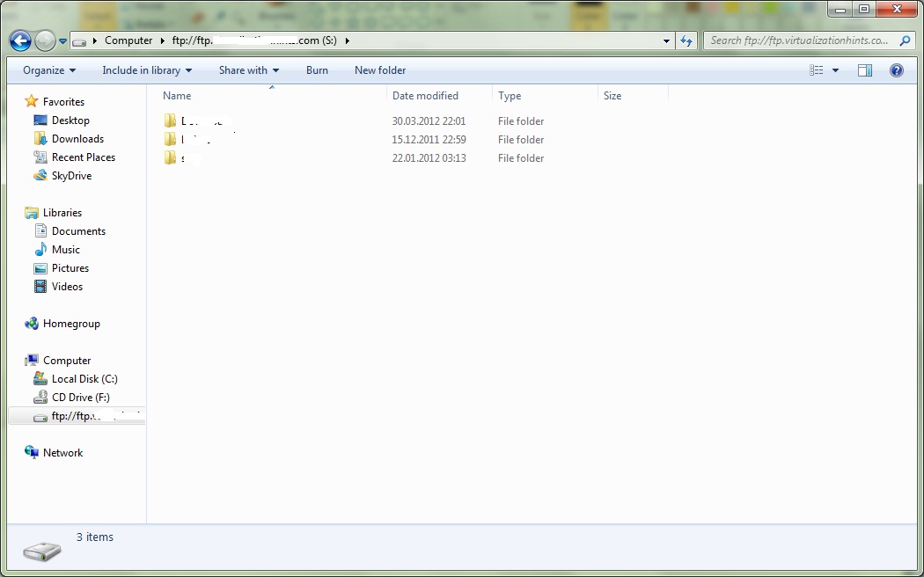This screenshot has height=577, width=924.
Task: Open the Help question mark icon
Action: [x=897, y=70]
